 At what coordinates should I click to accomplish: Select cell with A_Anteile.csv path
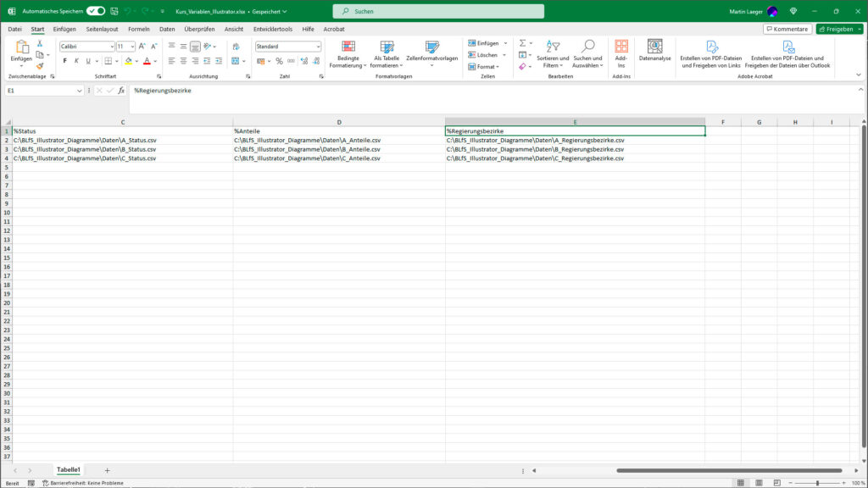tap(339, 140)
